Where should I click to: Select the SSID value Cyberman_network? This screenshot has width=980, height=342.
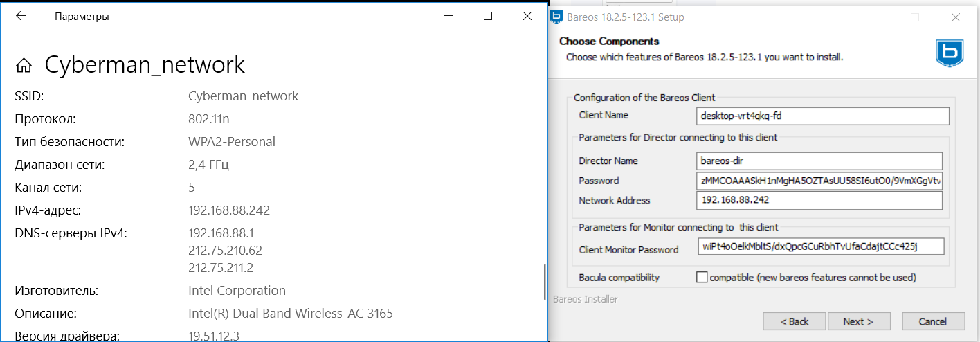244,96
